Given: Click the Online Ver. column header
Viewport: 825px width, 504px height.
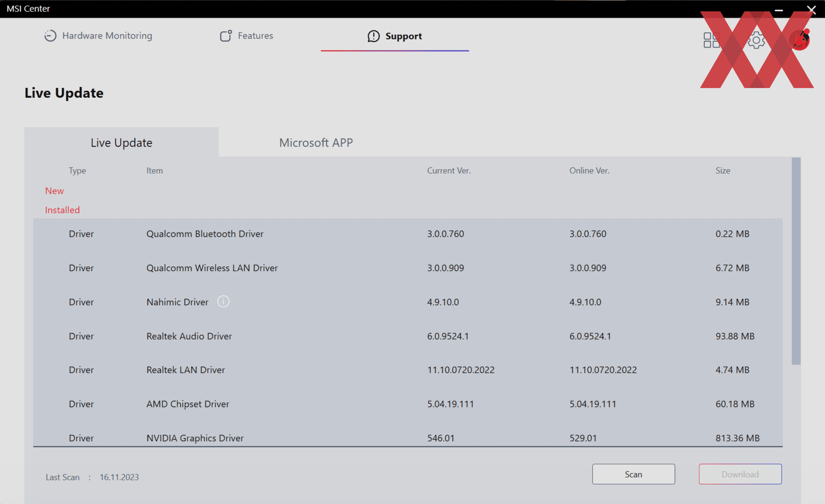Looking at the screenshot, I should 589,170.
